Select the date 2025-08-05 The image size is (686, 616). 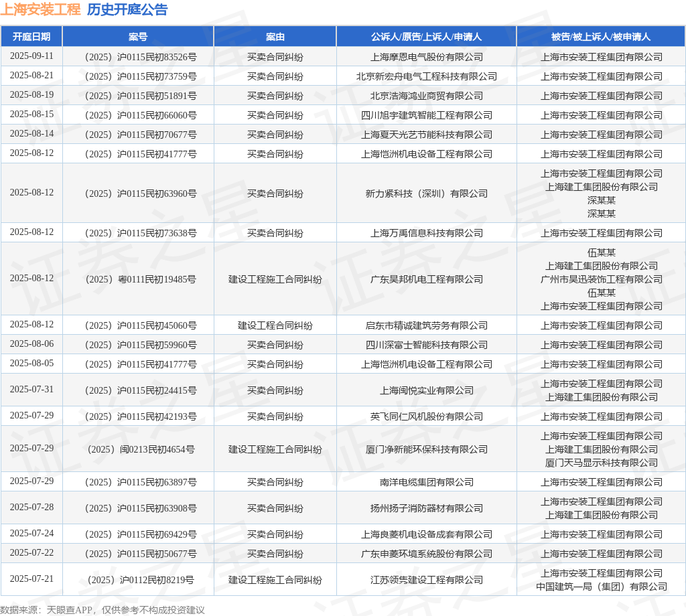click(31, 364)
